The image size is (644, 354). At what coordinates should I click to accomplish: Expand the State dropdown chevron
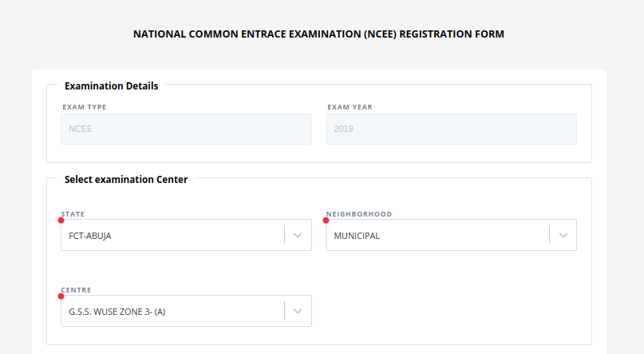click(x=298, y=236)
